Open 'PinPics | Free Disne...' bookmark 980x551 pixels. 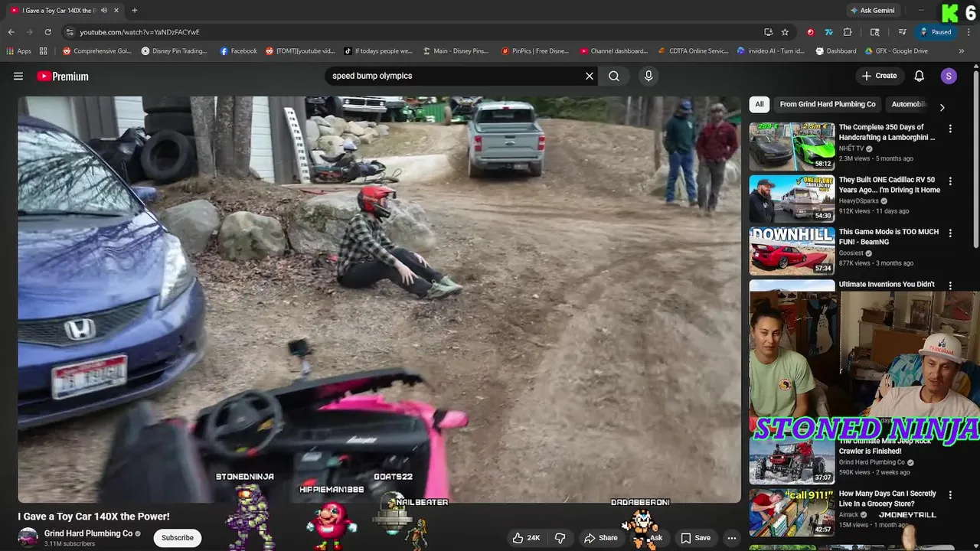[x=535, y=51]
